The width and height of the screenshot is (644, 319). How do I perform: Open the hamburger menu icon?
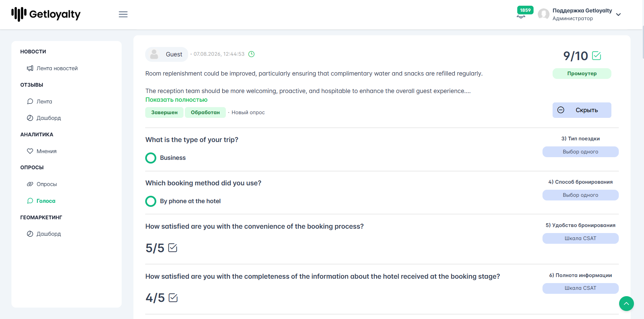coord(123,14)
